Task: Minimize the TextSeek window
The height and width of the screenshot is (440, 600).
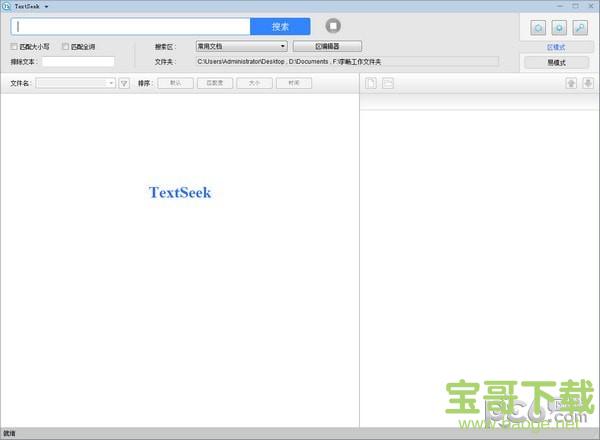Action: point(560,6)
